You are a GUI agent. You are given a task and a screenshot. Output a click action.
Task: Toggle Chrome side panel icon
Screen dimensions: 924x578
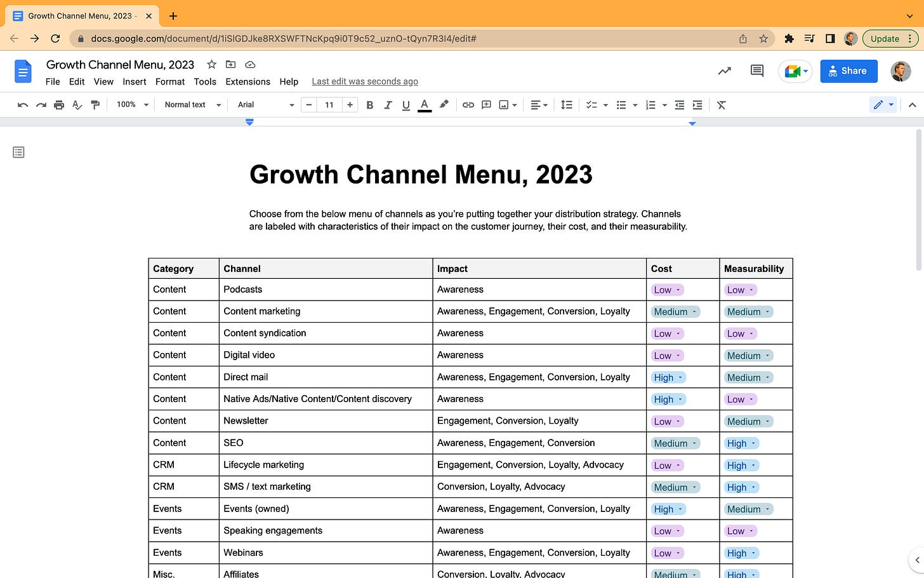click(830, 39)
